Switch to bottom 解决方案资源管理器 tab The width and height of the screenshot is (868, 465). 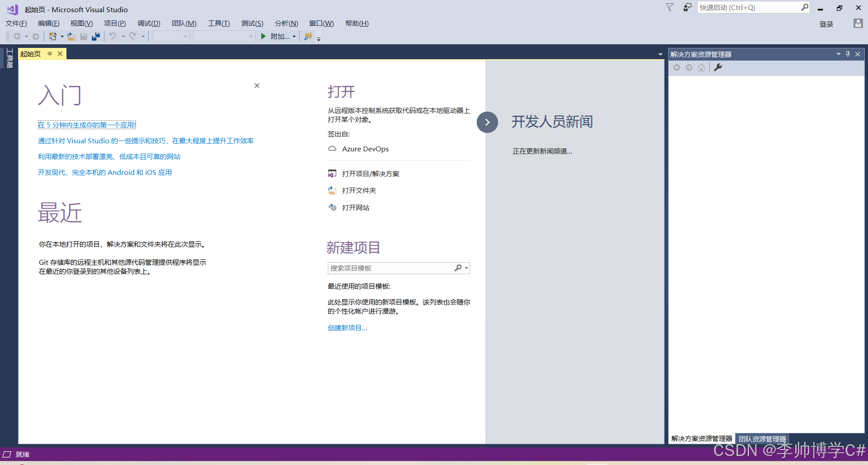click(x=702, y=439)
